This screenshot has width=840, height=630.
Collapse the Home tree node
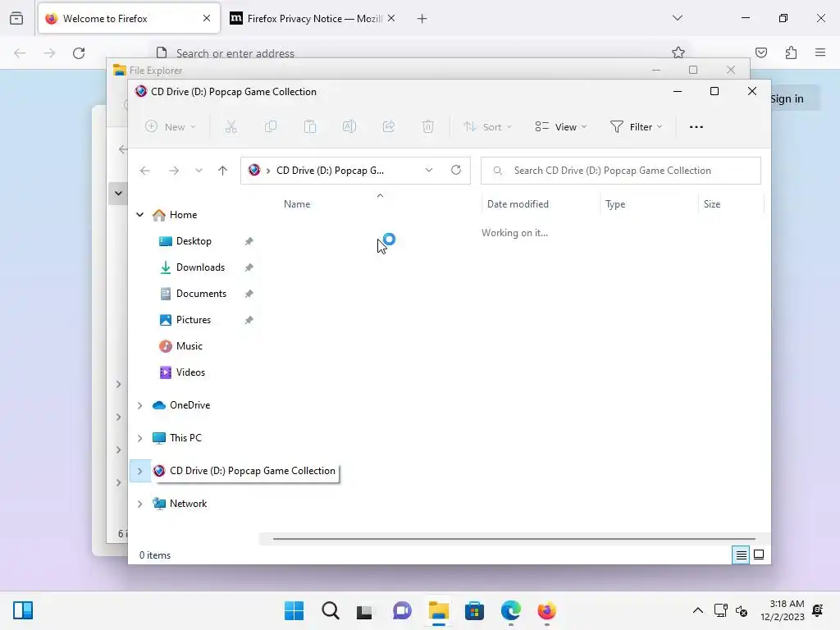click(x=139, y=215)
